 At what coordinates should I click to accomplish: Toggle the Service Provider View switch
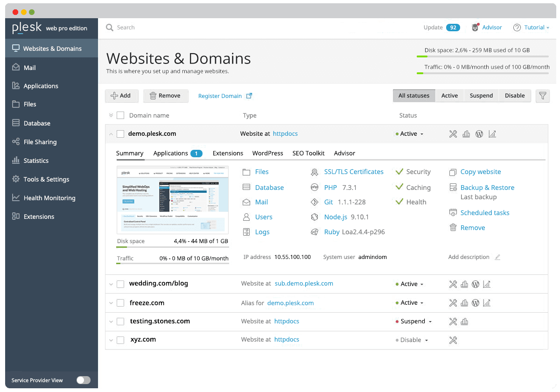coord(84,380)
